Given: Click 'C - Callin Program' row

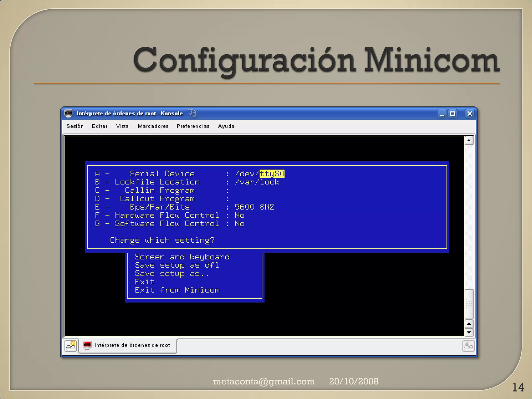Looking at the screenshot, I should tap(162, 190).
